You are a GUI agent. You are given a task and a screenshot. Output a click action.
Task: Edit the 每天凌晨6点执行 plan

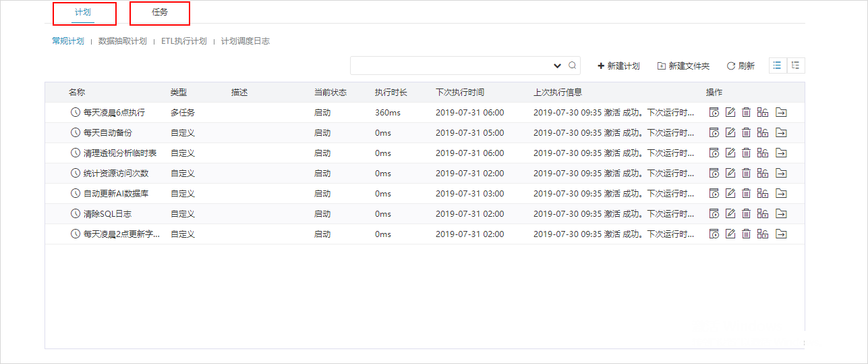pyautogui.click(x=730, y=113)
